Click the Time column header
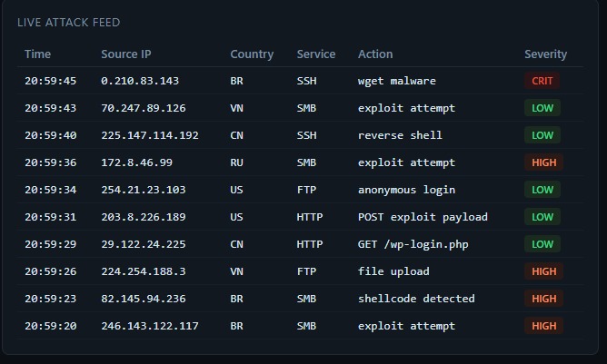The height and width of the screenshot is (364, 607). (x=37, y=54)
